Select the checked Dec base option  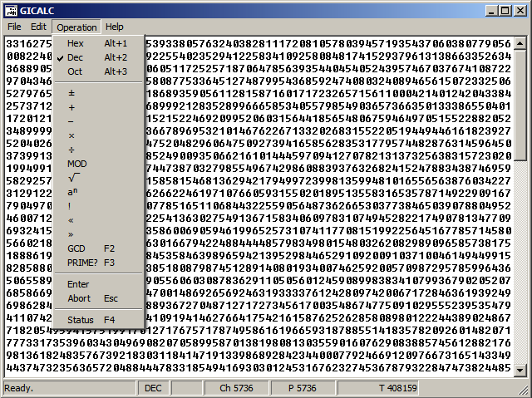[76, 57]
